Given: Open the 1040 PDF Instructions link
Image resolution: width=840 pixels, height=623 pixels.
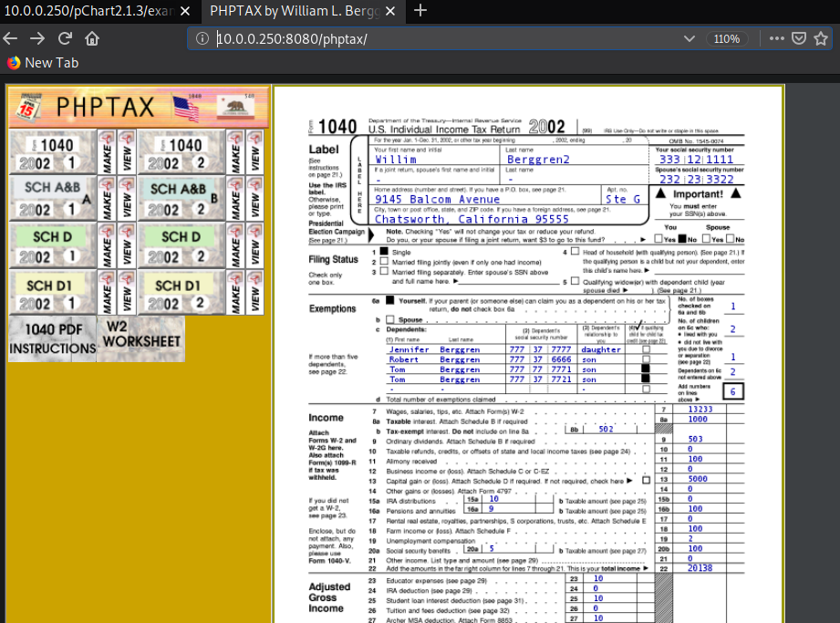Looking at the screenshot, I should pos(52,339).
